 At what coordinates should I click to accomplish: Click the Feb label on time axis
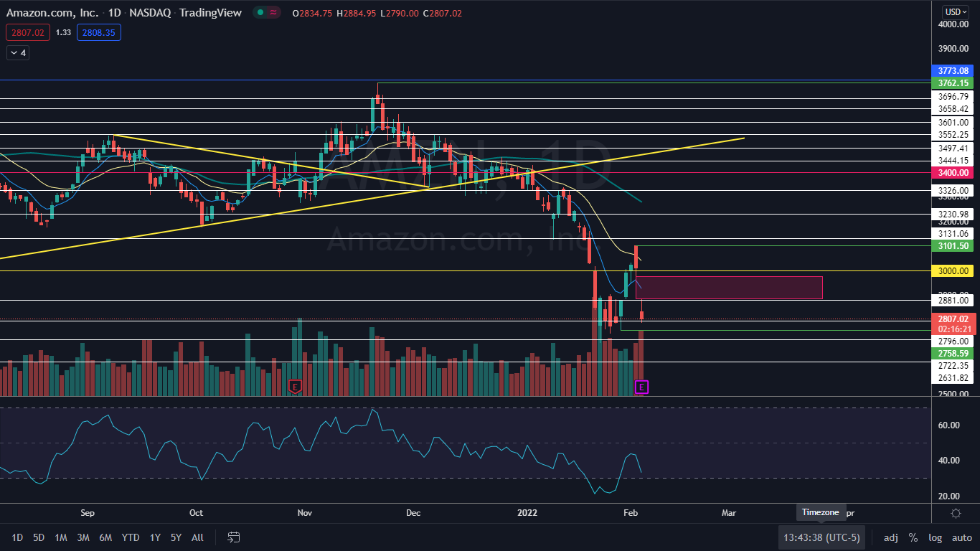point(631,513)
